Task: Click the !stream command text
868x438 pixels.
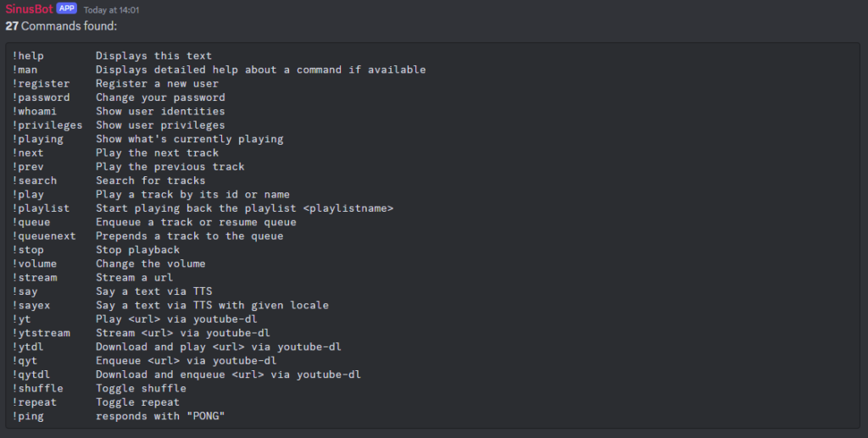Action: coord(35,278)
